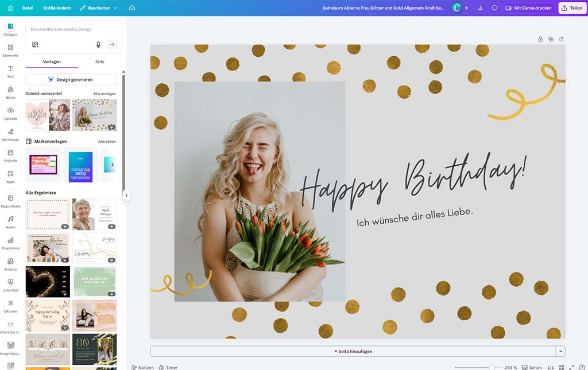Screen dimensions: 588x370
Task: Click add page icon above canvas
Action: [x=562, y=39]
